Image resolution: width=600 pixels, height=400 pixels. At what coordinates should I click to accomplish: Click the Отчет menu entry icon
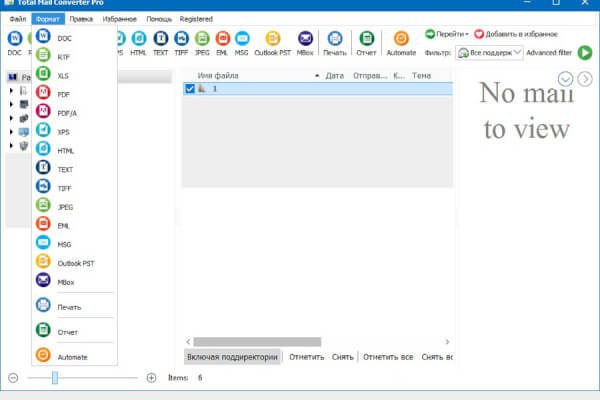(43, 330)
